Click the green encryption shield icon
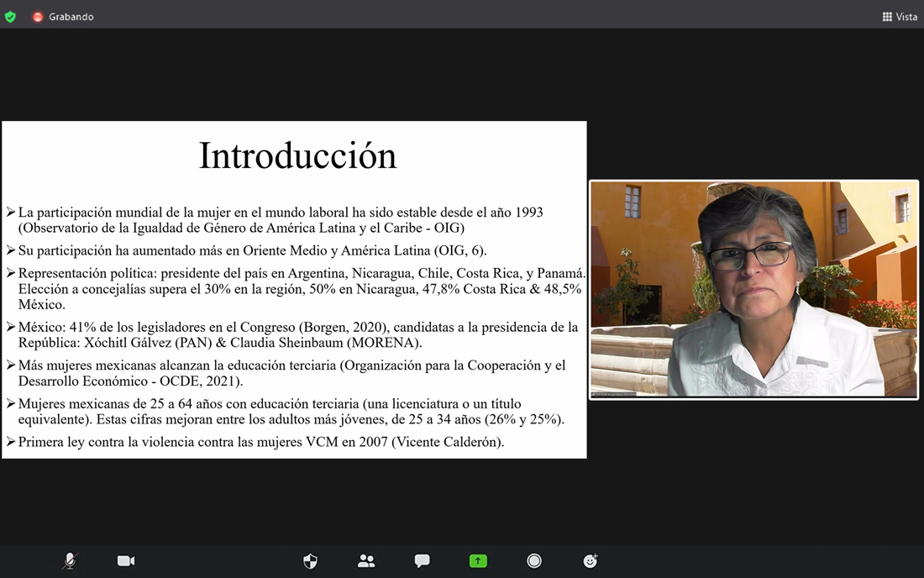 pyautogui.click(x=10, y=17)
